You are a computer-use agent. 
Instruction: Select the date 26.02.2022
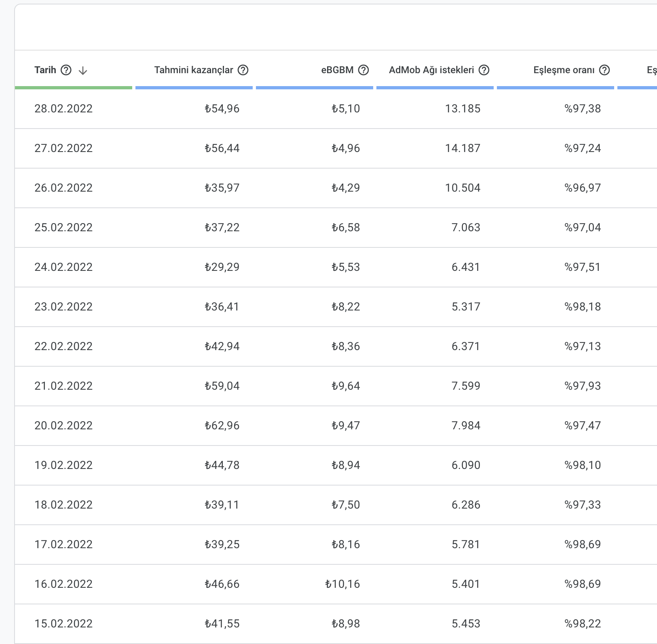pos(63,188)
